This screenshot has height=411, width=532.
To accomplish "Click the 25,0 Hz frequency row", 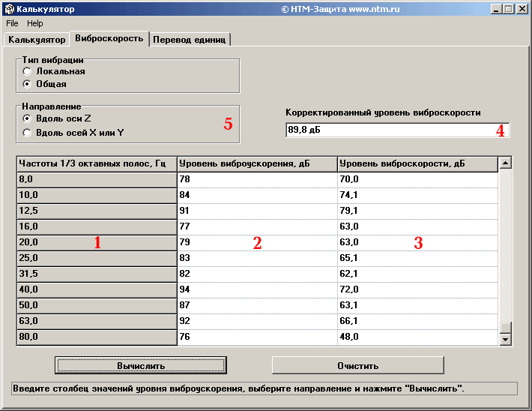I will (x=97, y=259).
